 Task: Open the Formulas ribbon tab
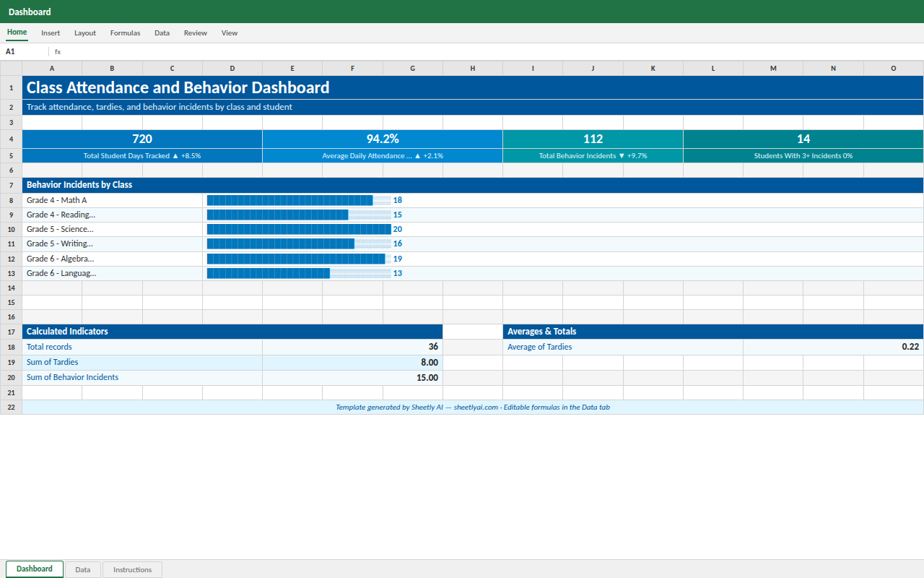pos(125,33)
